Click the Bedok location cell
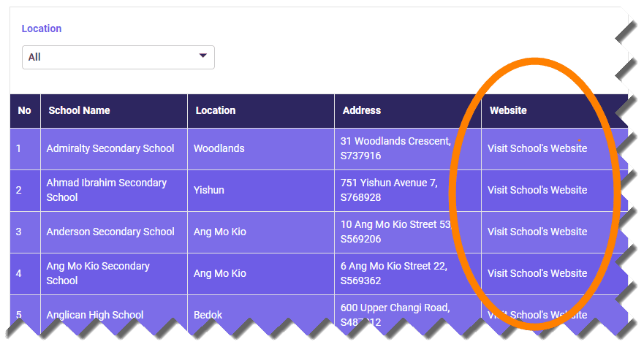 pyautogui.click(x=261, y=315)
